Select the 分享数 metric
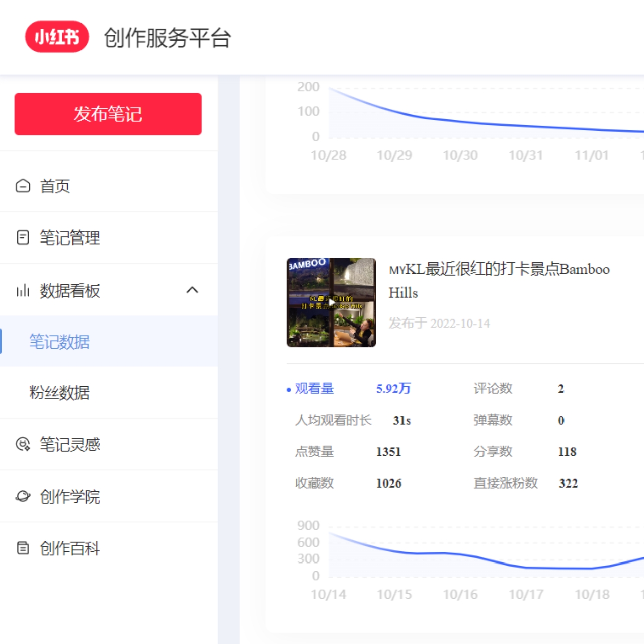The width and height of the screenshot is (644, 644). [493, 452]
